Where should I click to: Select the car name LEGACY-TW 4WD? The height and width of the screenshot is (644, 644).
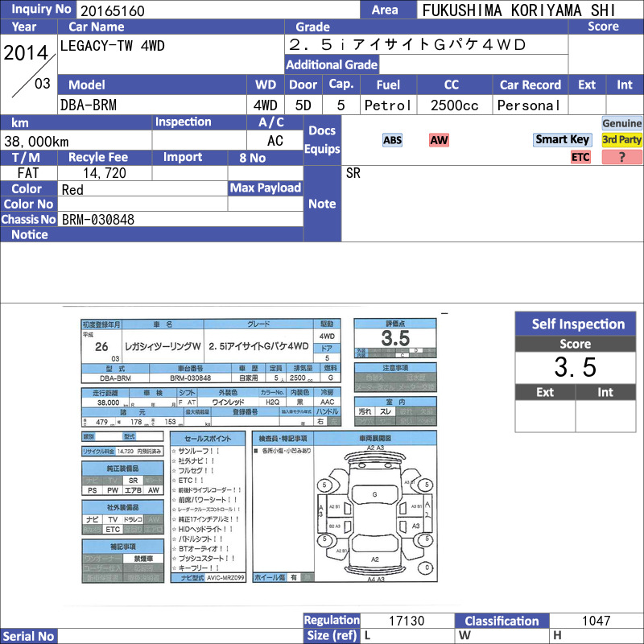pos(112,46)
